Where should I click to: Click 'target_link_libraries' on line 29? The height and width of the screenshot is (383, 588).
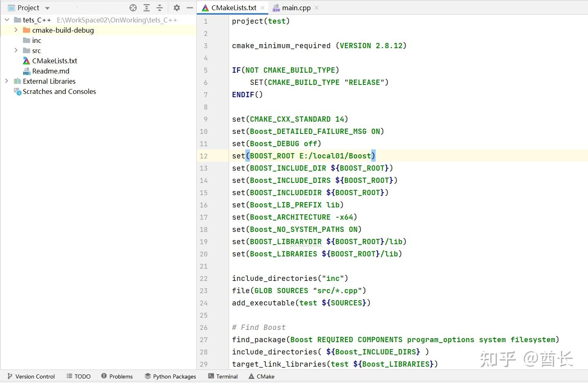279,364
